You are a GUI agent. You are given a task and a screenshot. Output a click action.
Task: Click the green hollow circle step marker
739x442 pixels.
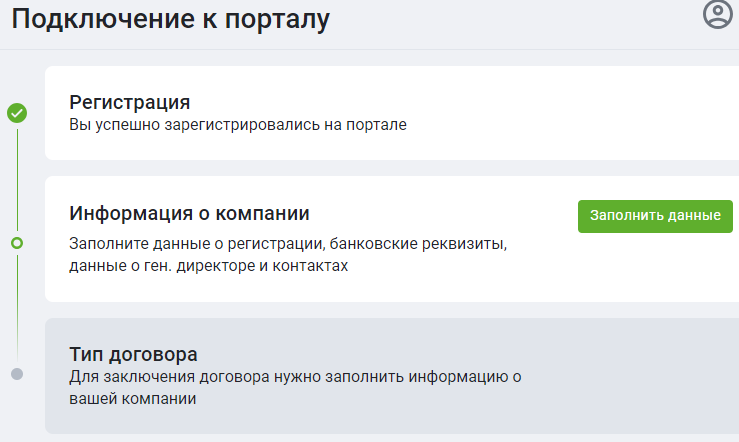point(17,243)
